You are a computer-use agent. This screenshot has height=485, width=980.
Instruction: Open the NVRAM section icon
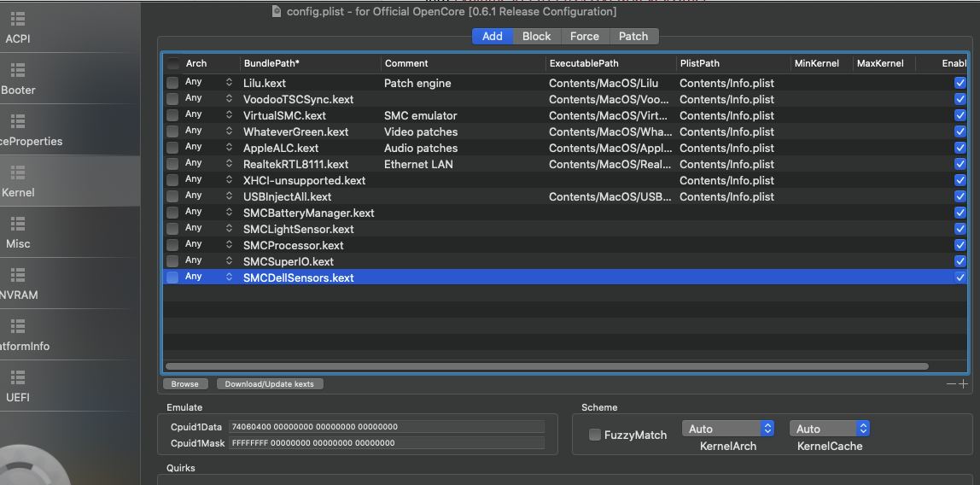(17, 275)
